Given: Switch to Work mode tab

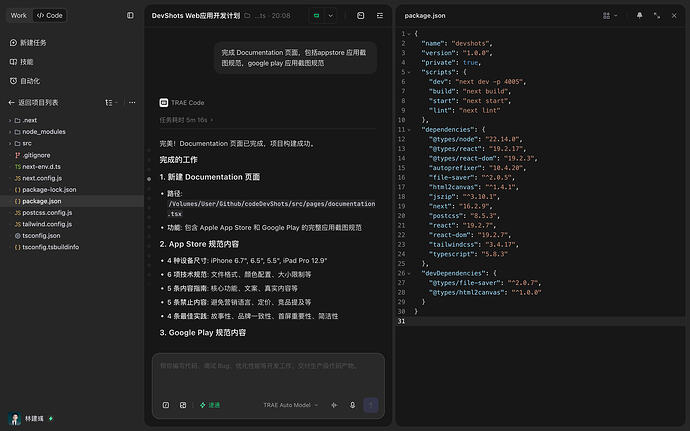Looking at the screenshot, I should coord(18,15).
